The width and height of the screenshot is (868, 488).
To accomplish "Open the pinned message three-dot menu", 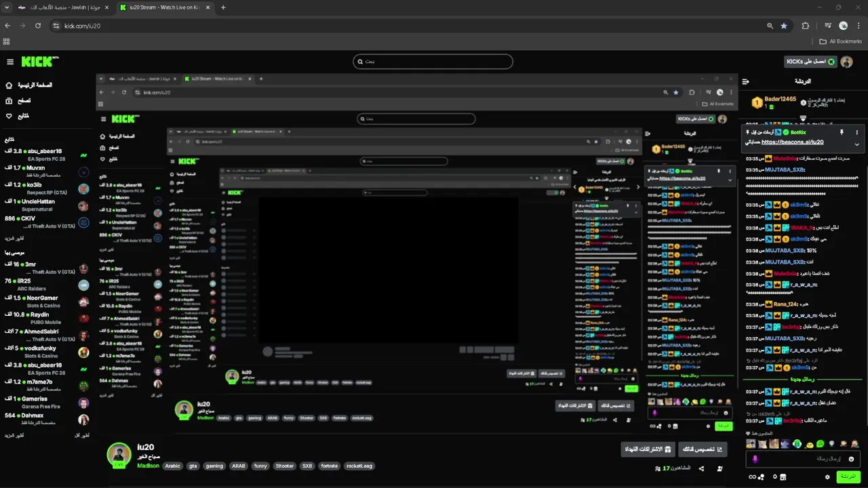I will (x=856, y=132).
